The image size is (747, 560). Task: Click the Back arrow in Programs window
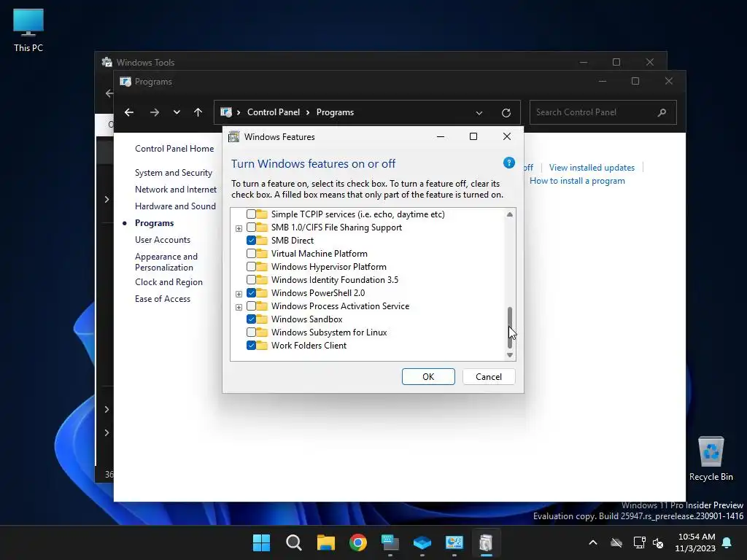(x=129, y=112)
